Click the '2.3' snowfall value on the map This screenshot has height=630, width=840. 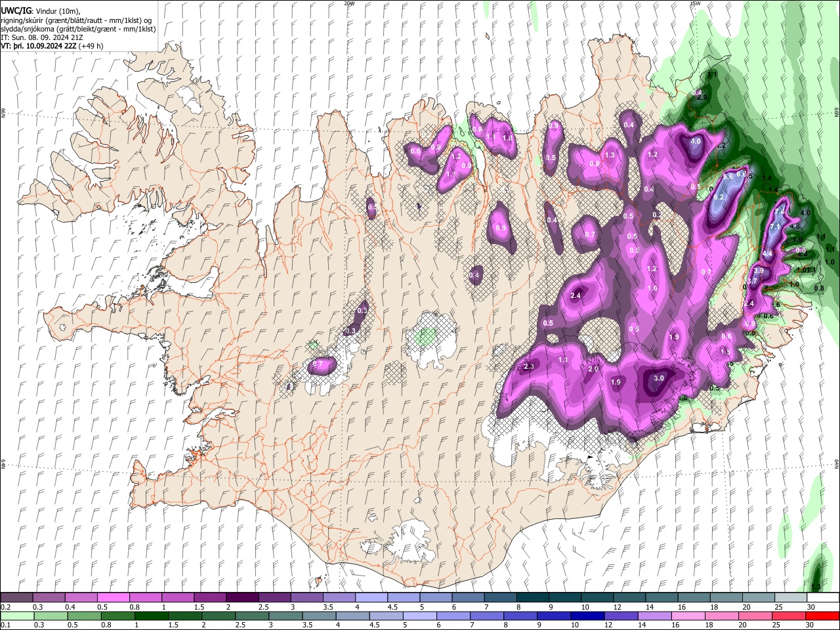coord(529,366)
